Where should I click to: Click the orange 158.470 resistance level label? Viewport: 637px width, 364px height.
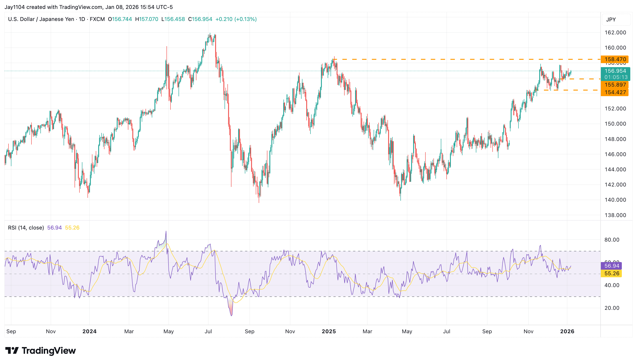pyautogui.click(x=615, y=59)
